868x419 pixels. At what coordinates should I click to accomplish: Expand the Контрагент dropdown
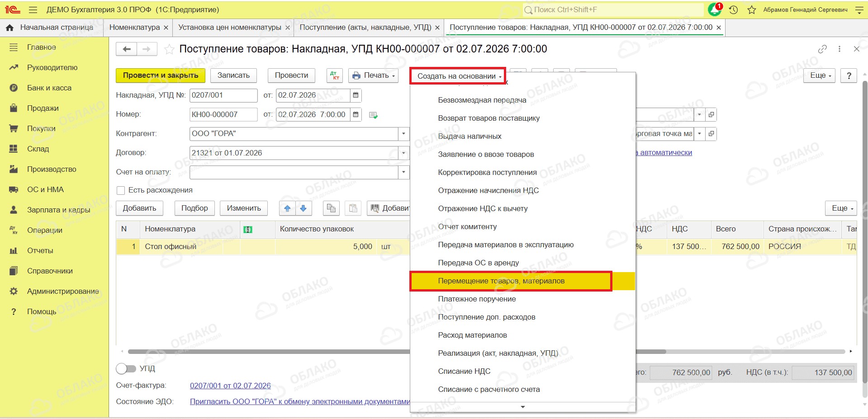coord(404,134)
